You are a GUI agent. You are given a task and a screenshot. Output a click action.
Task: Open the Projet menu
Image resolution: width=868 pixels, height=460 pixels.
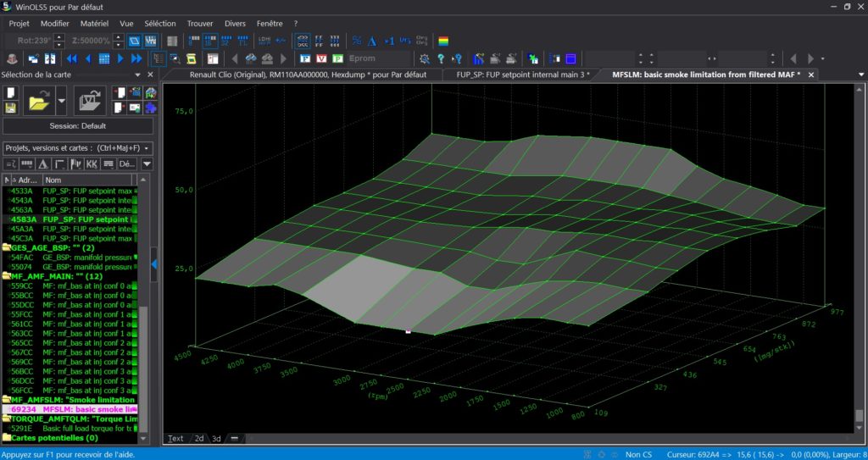coord(19,24)
